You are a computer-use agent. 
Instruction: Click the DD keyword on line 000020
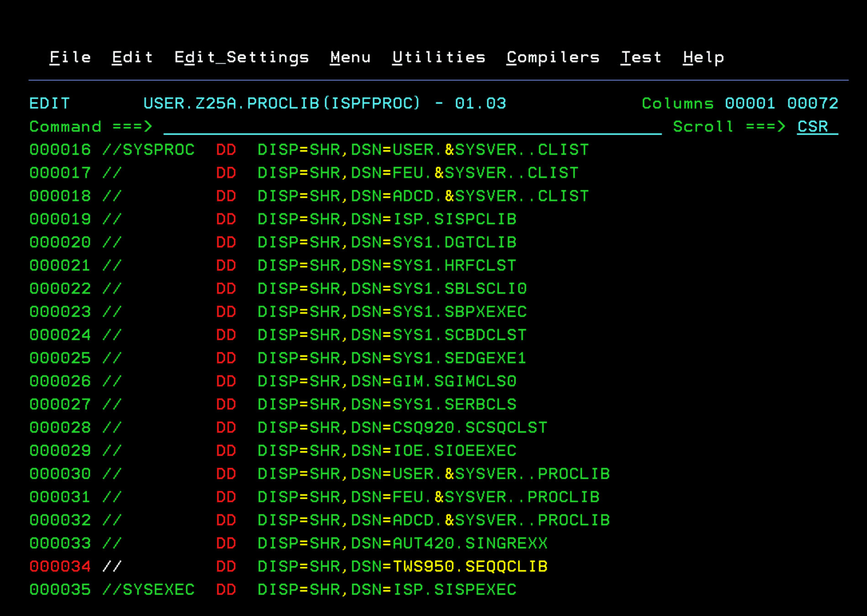[x=226, y=243]
